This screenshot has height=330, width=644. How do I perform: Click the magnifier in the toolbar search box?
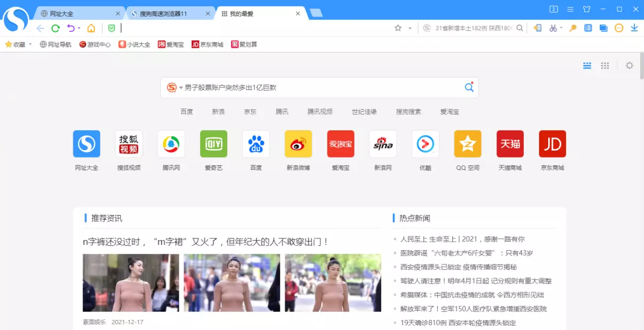tap(520, 28)
